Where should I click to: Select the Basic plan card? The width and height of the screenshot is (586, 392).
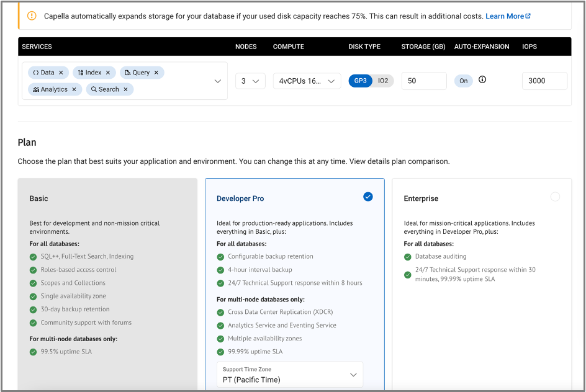(x=107, y=283)
